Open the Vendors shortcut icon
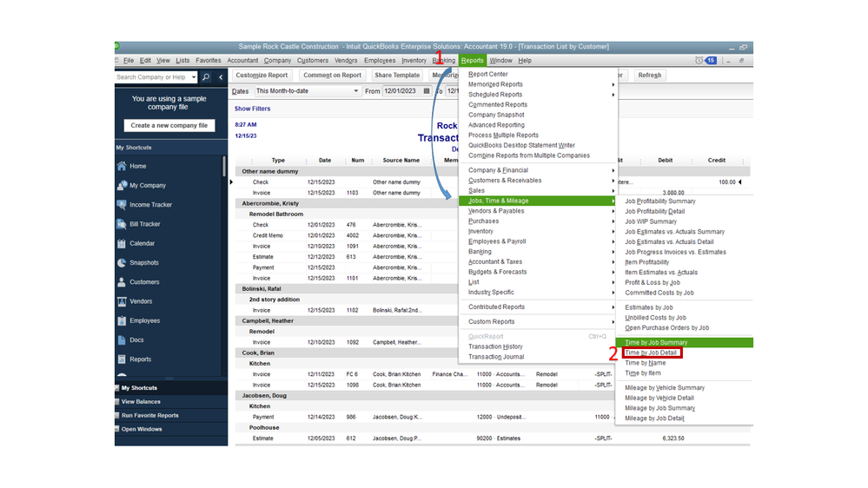This screenshot has width=868, height=488. coord(122,301)
